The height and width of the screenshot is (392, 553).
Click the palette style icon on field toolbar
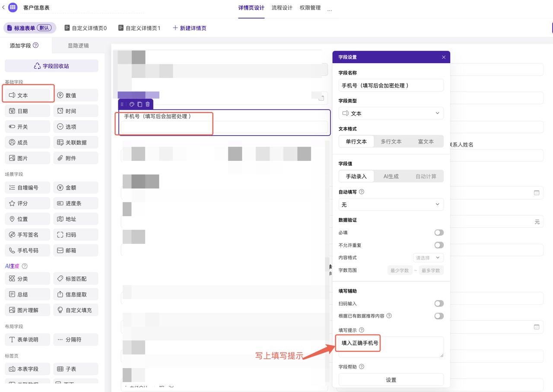click(x=132, y=104)
